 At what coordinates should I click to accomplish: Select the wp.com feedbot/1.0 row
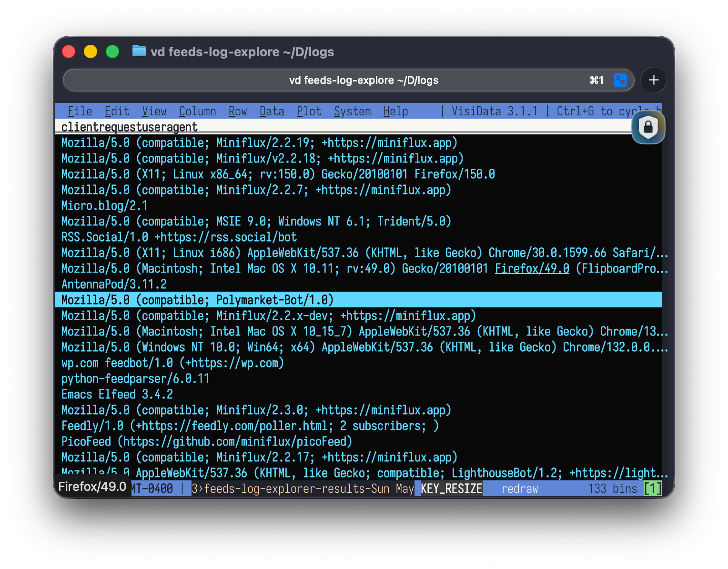pyautogui.click(x=359, y=363)
